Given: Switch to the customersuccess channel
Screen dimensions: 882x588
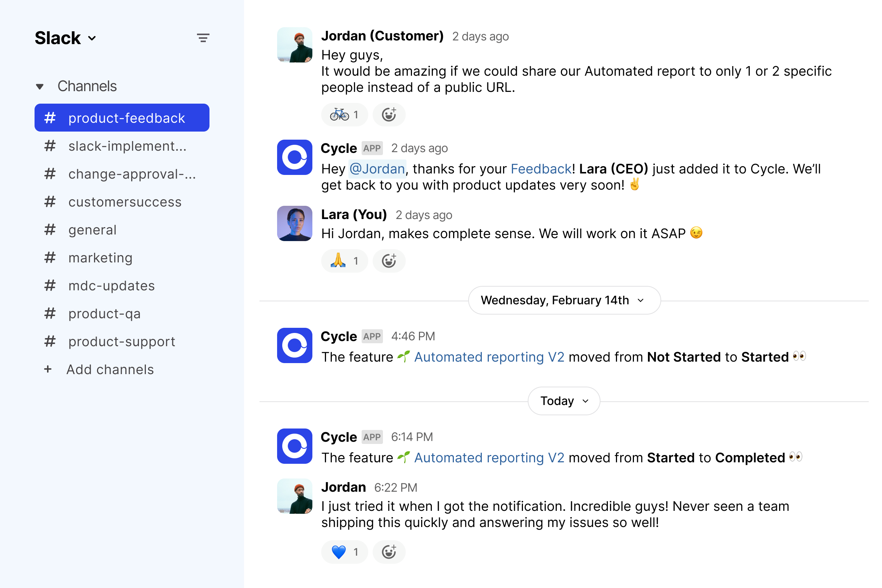Looking at the screenshot, I should [122, 202].
